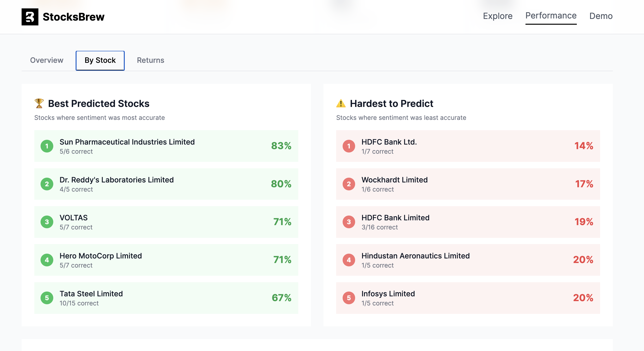Switch to the Overview tab

click(x=47, y=60)
